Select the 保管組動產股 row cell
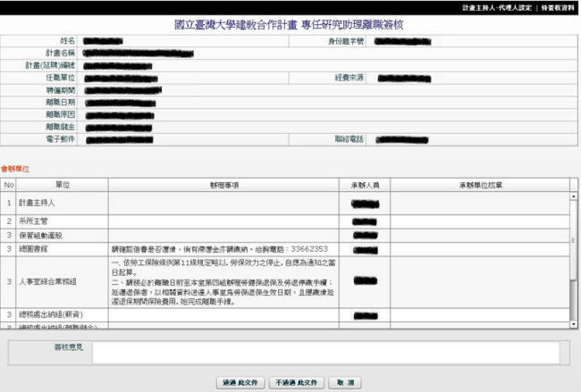This screenshot has width=581, height=392. (x=62, y=236)
